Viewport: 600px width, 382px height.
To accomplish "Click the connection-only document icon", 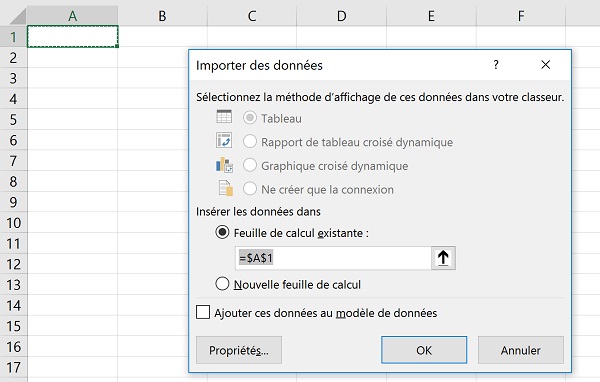I will pos(225,188).
